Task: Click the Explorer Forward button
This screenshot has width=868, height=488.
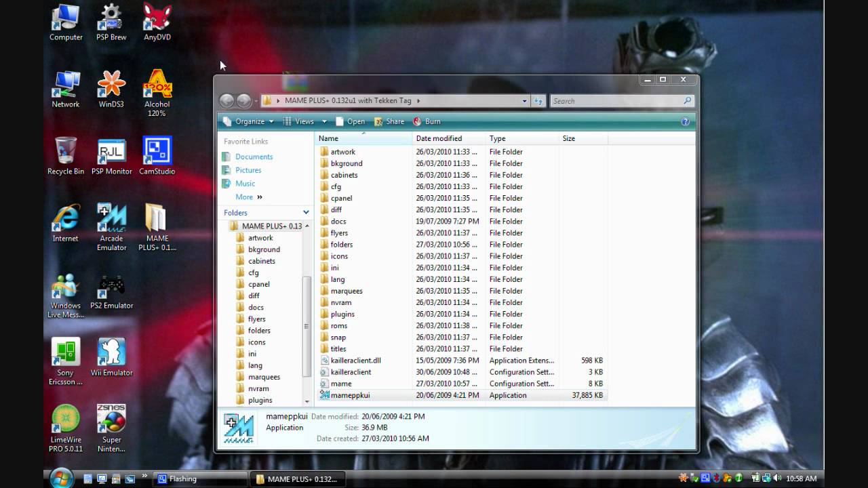Action: (244, 100)
